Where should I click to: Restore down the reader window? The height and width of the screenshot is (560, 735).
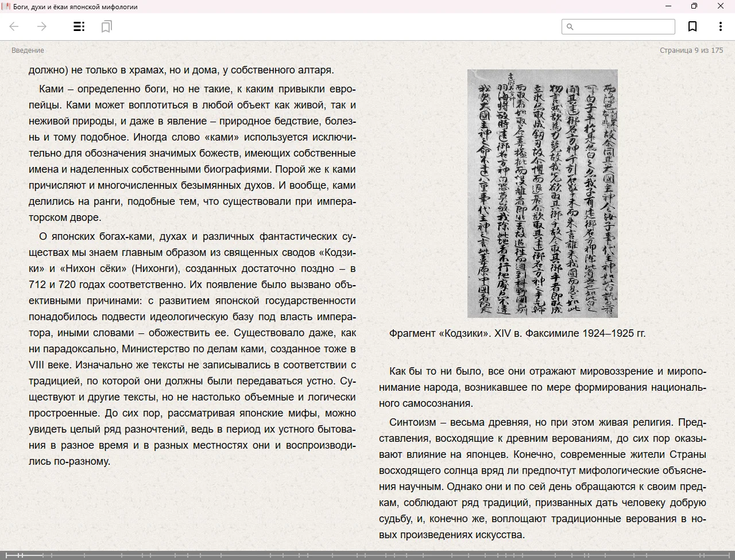694,6
